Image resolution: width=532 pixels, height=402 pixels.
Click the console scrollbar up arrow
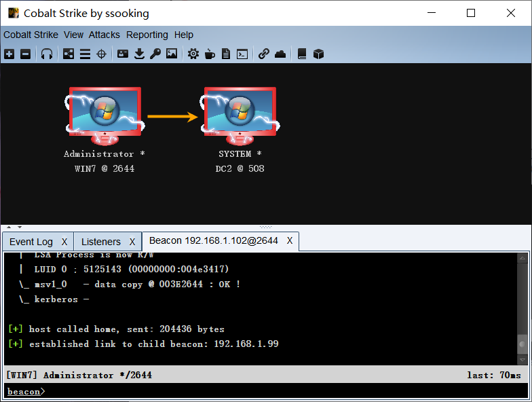522,258
